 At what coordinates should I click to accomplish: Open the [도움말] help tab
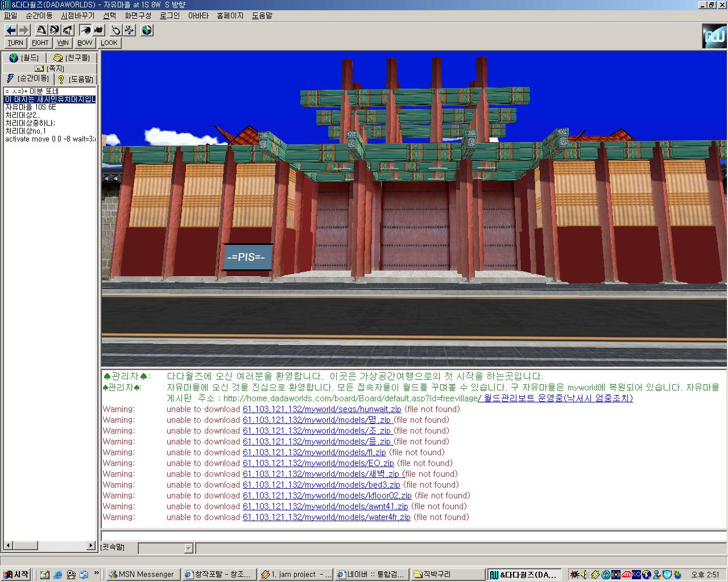76,79
